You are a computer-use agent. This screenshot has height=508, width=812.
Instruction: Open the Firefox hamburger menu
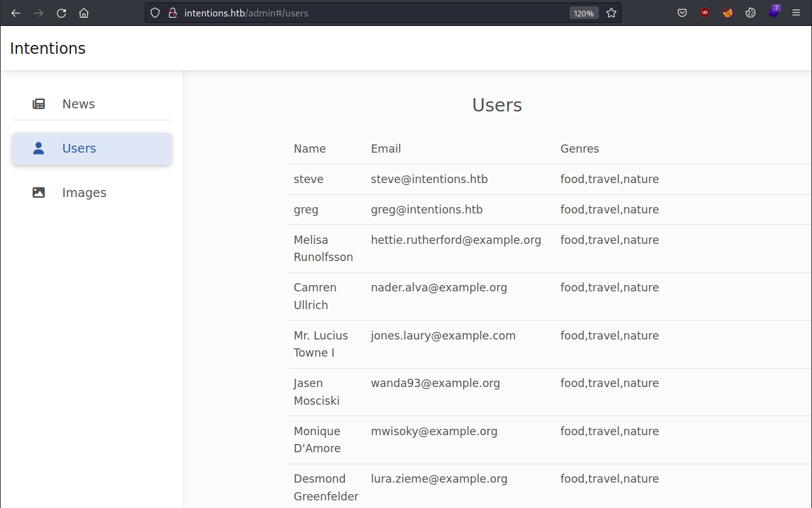click(796, 13)
